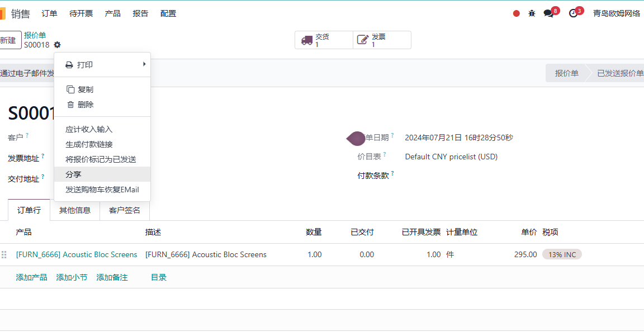644x336 pixels.
Task: Click the 产品 column header
Action: coord(23,232)
